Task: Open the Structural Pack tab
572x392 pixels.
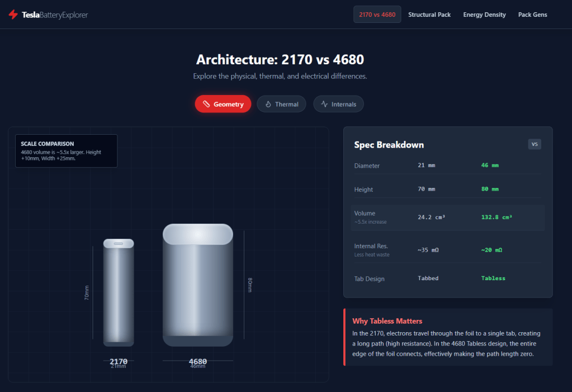Action: click(x=429, y=15)
